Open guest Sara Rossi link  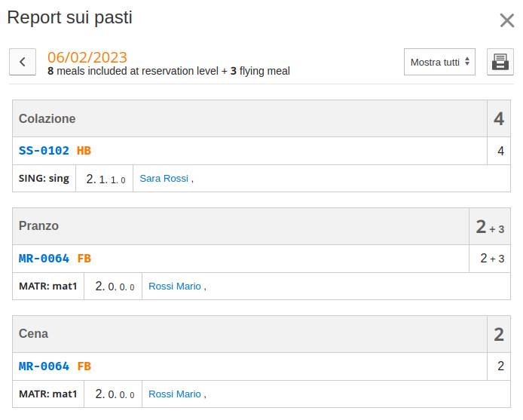click(164, 178)
